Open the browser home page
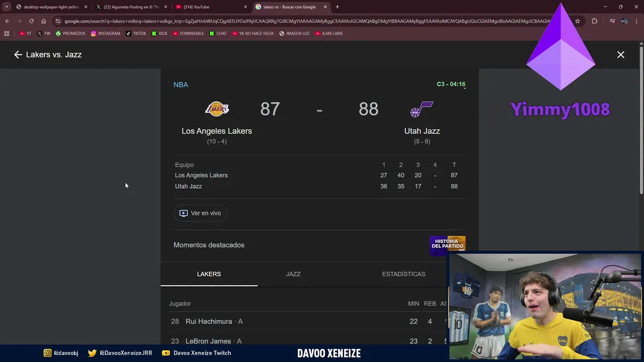Image resolution: width=644 pixels, height=362 pixels. 43,21
